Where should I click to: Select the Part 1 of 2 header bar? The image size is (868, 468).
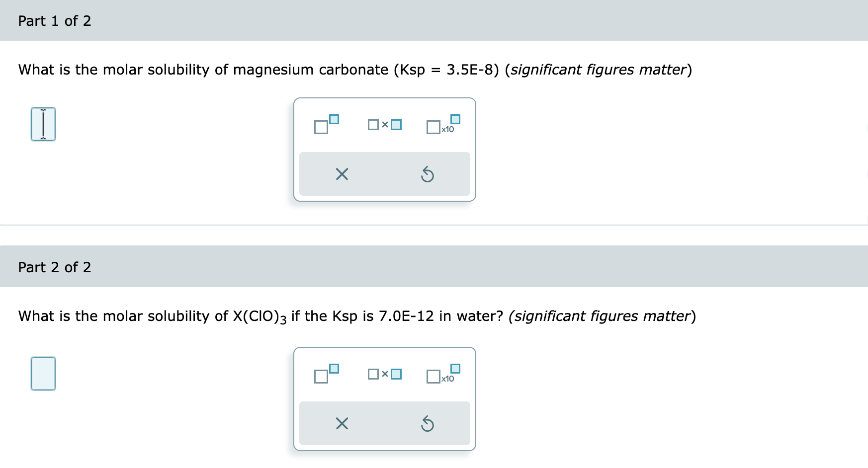coord(55,20)
